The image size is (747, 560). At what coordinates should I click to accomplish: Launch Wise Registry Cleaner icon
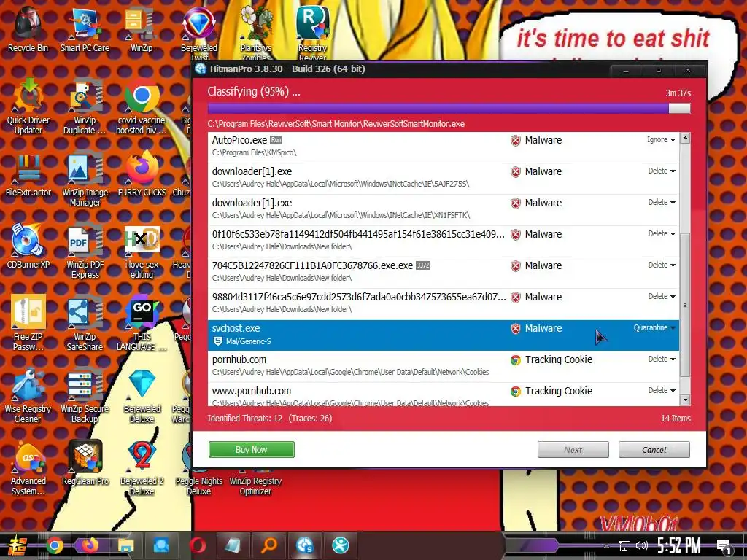(28, 396)
